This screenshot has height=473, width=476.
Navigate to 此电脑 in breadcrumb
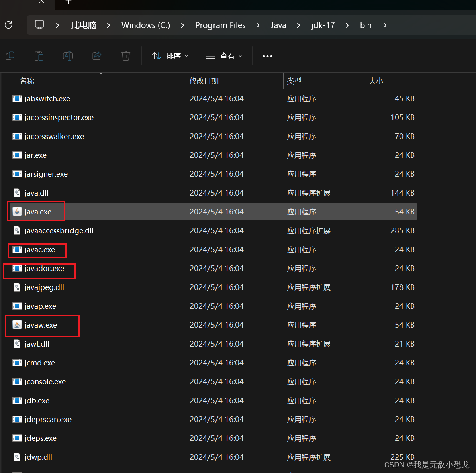[84, 25]
